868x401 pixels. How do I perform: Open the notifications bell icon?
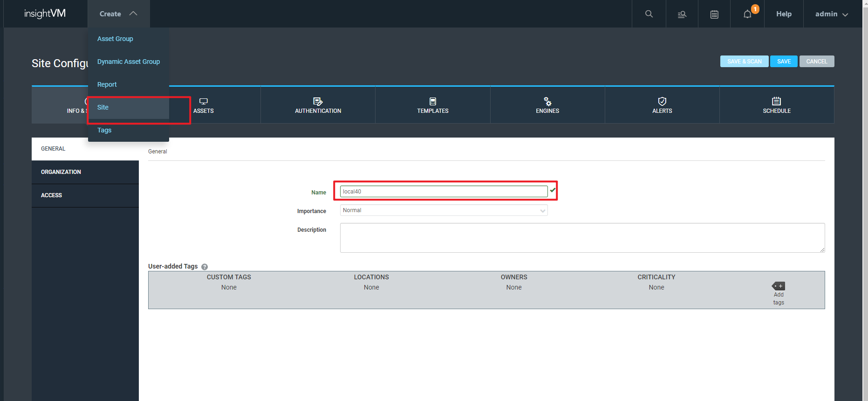pos(747,14)
